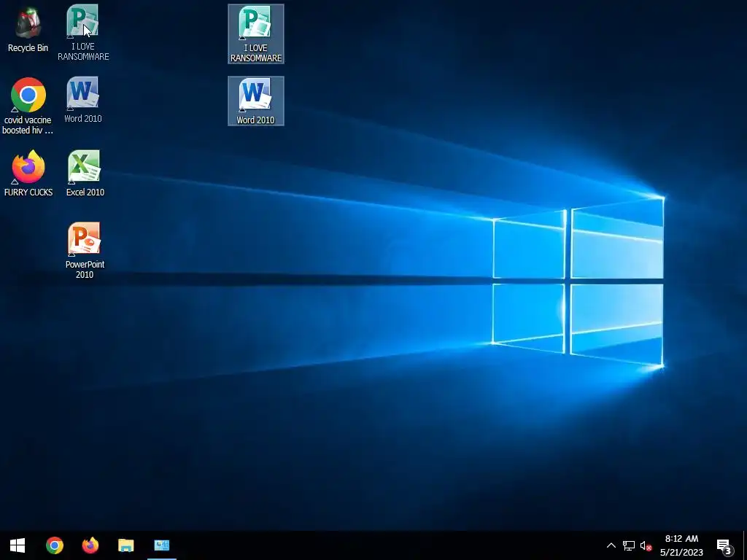Launch Chrome from the taskbar
The height and width of the screenshot is (560, 747).
pos(54,545)
